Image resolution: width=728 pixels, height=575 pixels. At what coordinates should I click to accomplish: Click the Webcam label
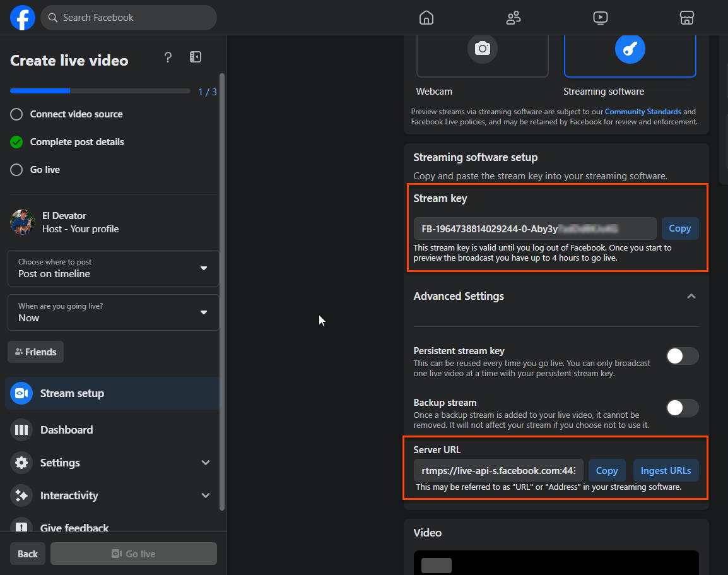pyautogui.click(x=433, y=92)
